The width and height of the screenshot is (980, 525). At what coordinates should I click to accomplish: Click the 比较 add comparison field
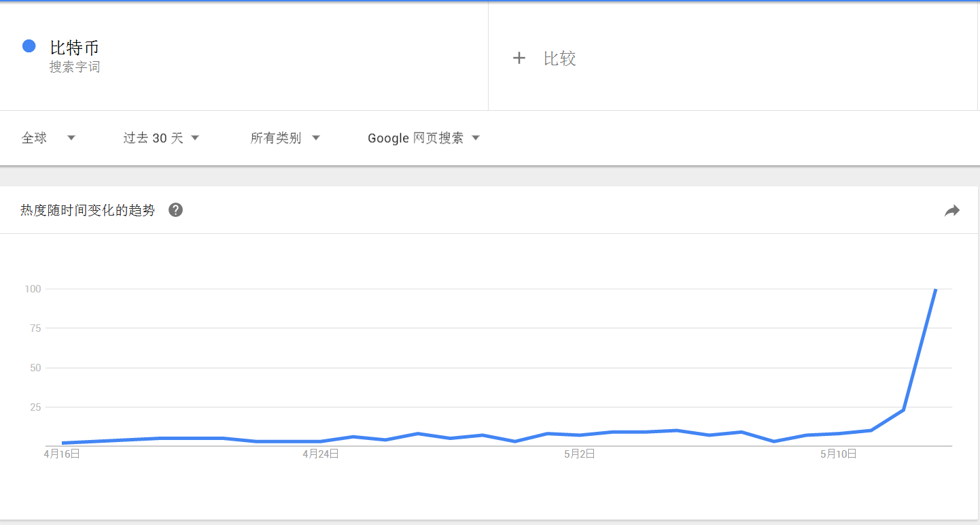point(733,58)
